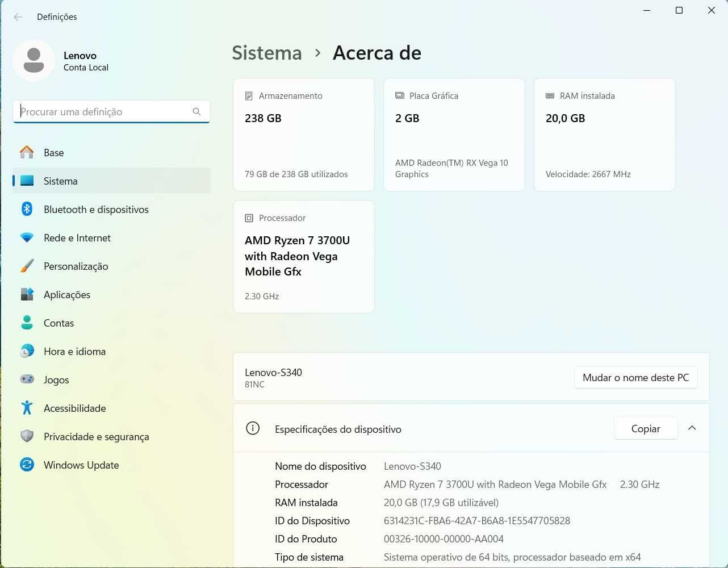Click the Sistema monitor icon

tap(27, 181)
